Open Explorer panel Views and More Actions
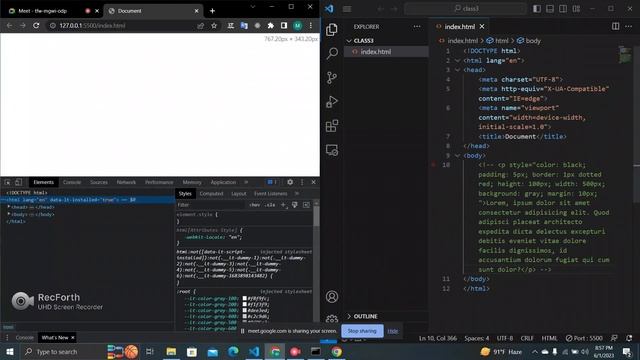This screenshot has height=360, width=640. click(x=417, y=27)
